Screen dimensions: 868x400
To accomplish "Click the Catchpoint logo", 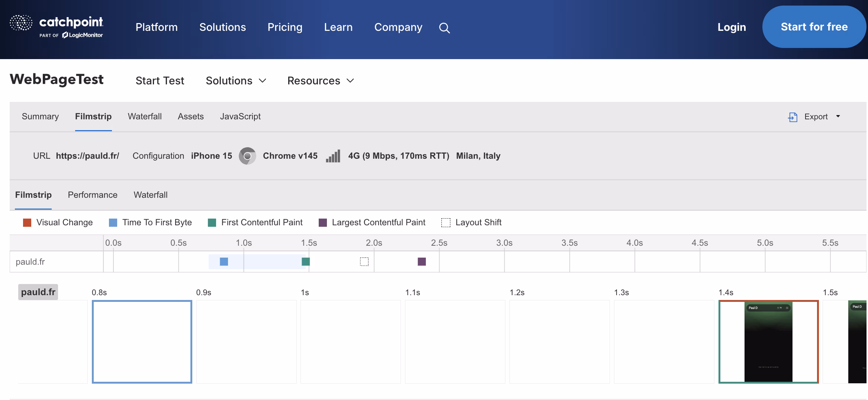I will [57, 27].
